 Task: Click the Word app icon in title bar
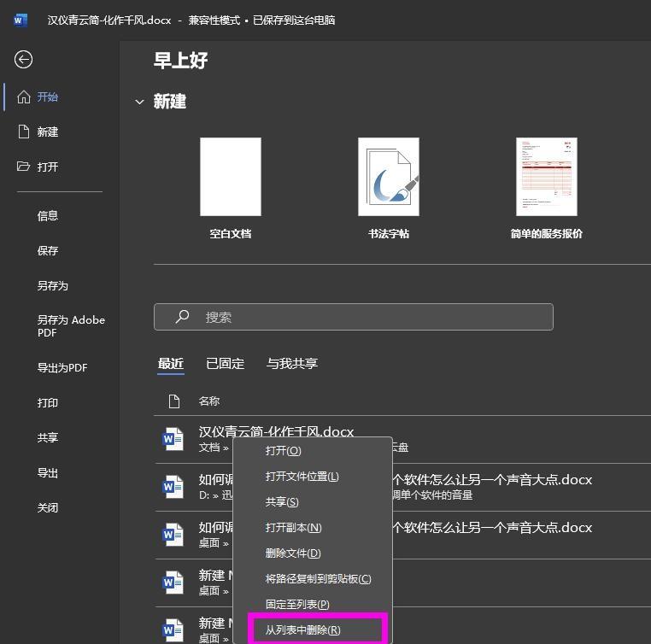pyautogui.click(x=21, y=20)
